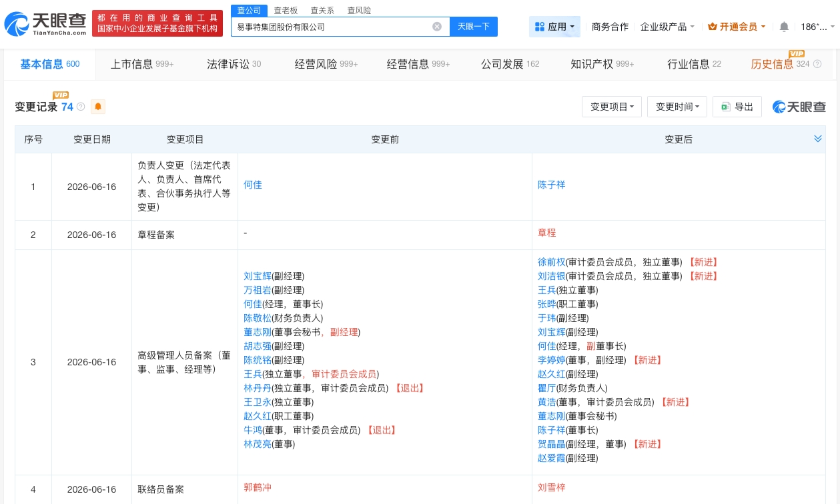Select 联络员备案 change item cell
Viewport: 840px width, 504px height.
click(x=185, y=489)
